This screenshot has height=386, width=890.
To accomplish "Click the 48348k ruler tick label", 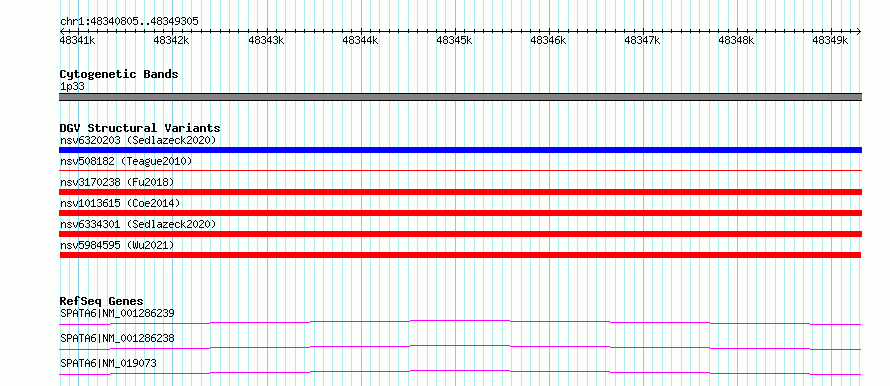I will [736, 40].
